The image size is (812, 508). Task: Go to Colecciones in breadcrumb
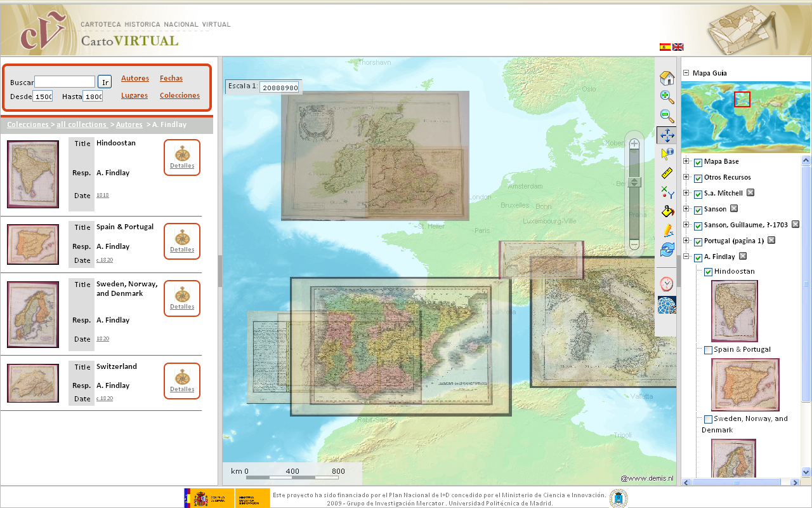pos(28,124)
